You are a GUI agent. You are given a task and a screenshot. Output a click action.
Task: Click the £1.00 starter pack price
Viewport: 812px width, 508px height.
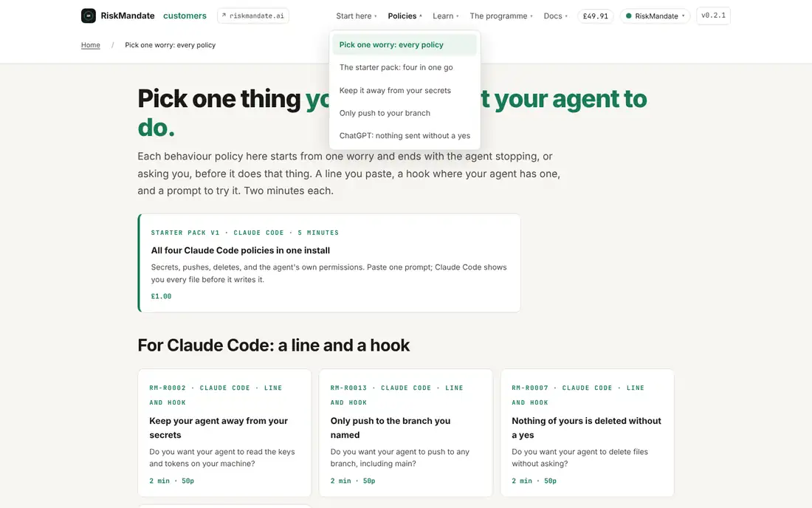point(161,296)
